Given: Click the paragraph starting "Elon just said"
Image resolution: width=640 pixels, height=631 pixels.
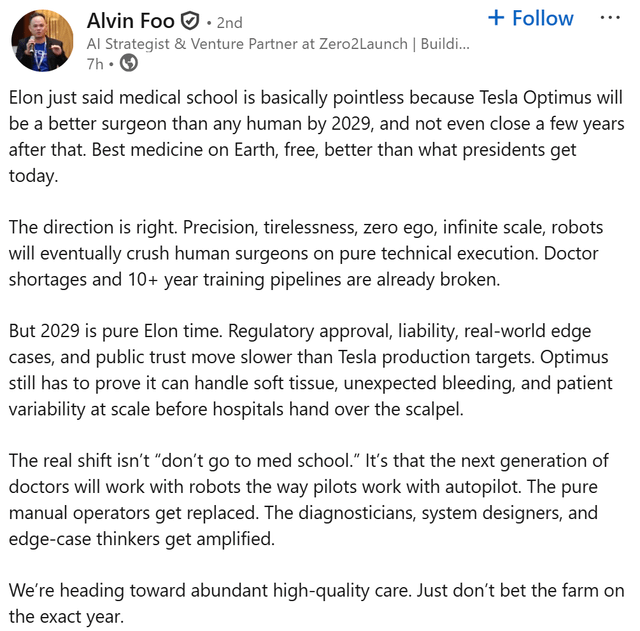Looking at the screenshot, I should 316,137.
